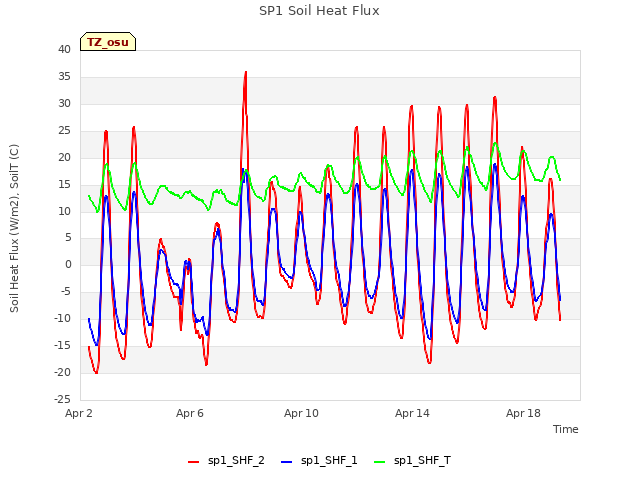Click the Apr 14 x-axis tick label
Screen dimensions: 640x480
point(412,413)
